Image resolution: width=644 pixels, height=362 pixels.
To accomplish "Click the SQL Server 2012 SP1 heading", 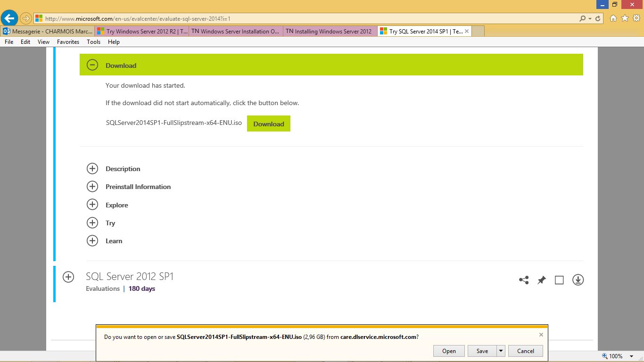I will (x=130, y=276).
